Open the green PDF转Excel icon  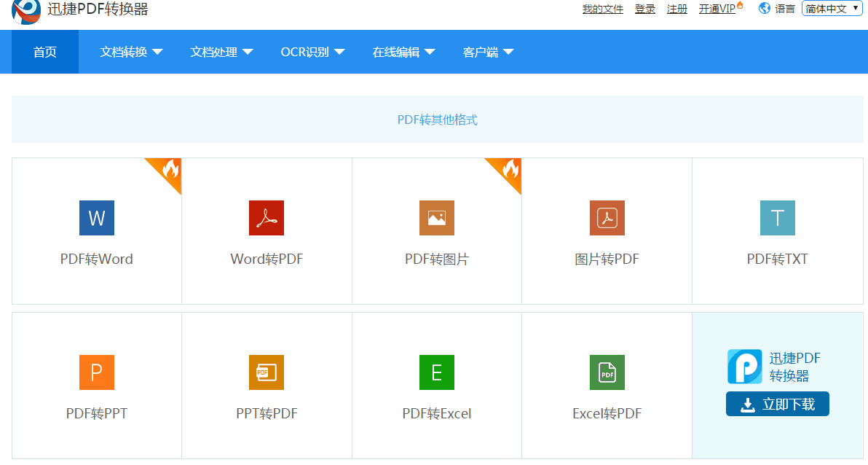click(x=437, y=372)
